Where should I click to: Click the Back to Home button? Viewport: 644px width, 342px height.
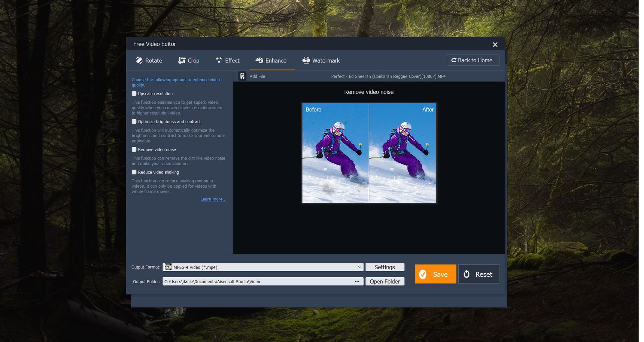point(473,60)
